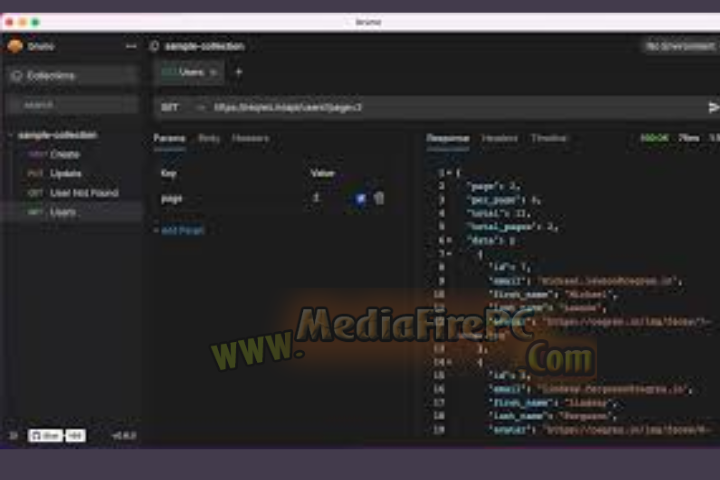Switch to the Users request tab
This screenshot has width=720, height=480.
coord(187,73)
